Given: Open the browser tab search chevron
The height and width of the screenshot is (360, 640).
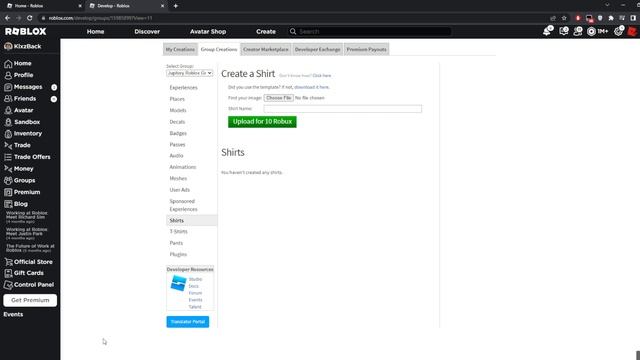Looking at the screenshot, I should point(607,5).
